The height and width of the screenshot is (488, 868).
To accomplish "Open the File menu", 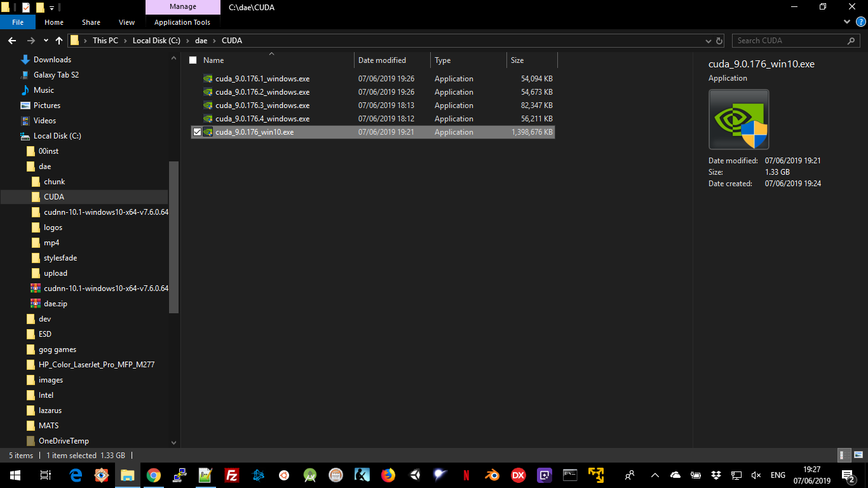I will tap(18, 22).
